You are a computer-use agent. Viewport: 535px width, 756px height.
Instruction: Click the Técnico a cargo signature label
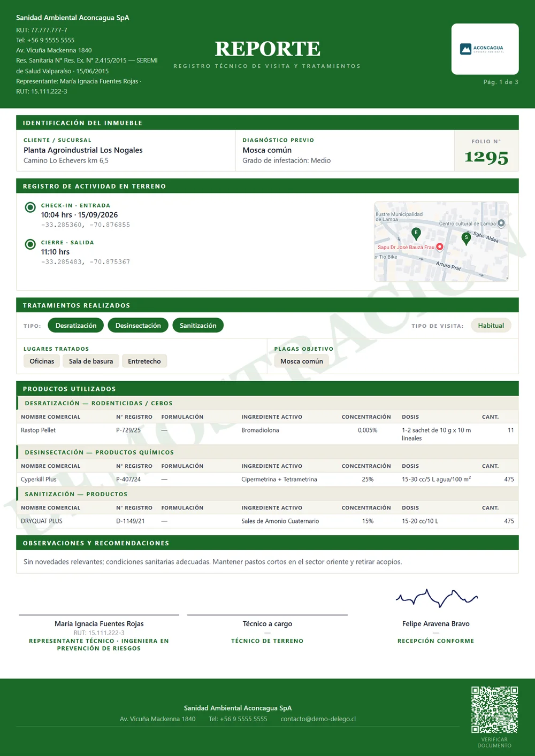267,624
